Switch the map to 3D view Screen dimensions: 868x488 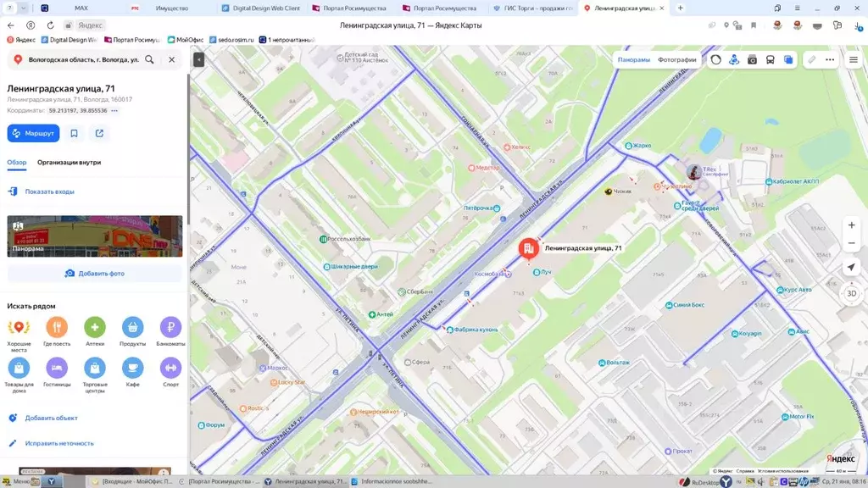point(852,294)
